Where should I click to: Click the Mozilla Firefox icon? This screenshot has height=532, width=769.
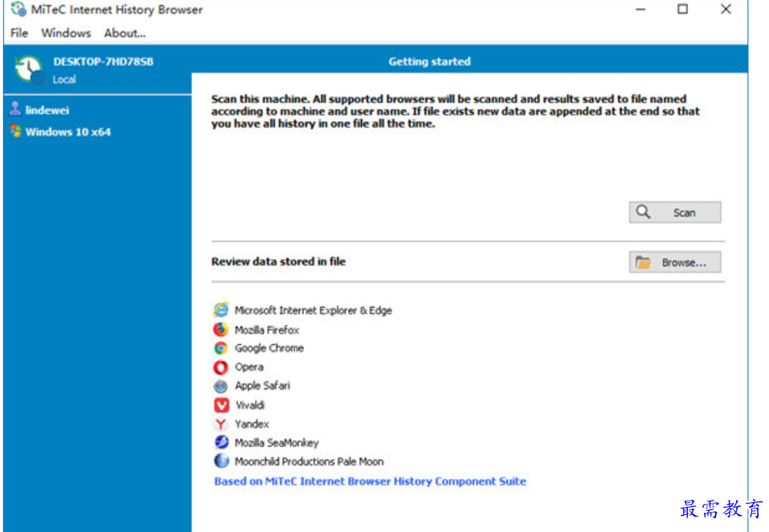pyautogui.click(x=221, y=330)
